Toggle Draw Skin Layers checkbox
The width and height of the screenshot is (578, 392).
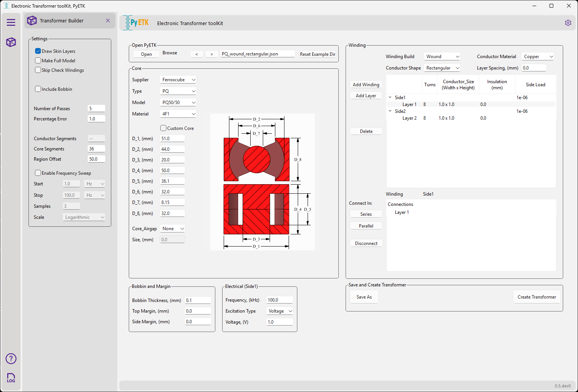[x=38, y=51]
